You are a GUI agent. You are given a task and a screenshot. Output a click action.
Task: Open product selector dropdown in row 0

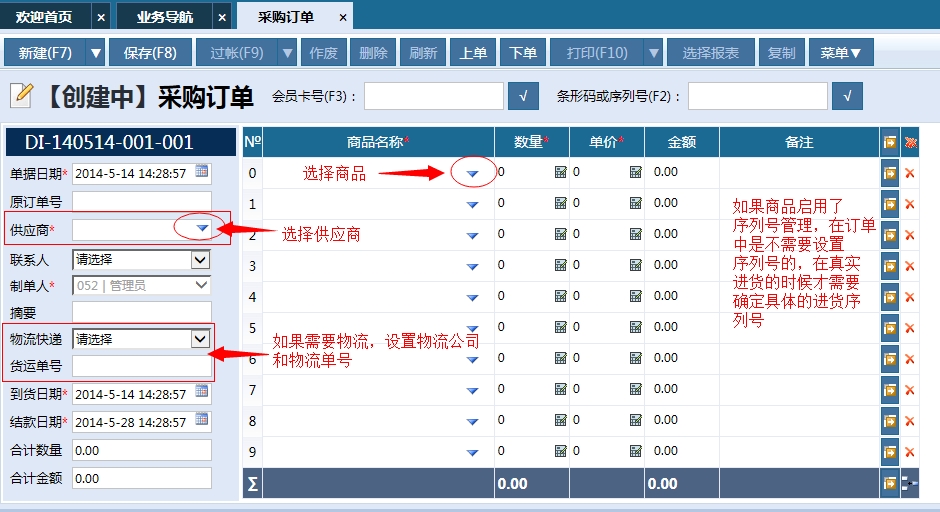[x=472, y=174]
